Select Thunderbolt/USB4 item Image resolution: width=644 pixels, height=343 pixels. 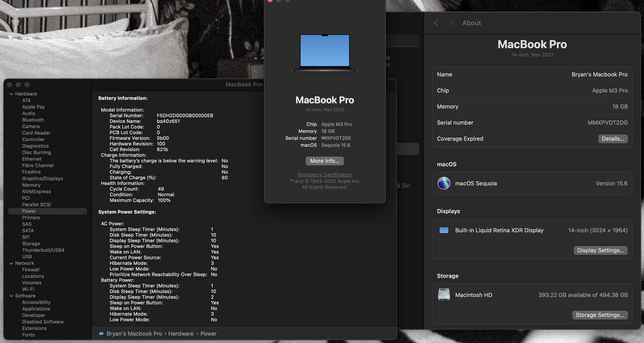(43, 250)
